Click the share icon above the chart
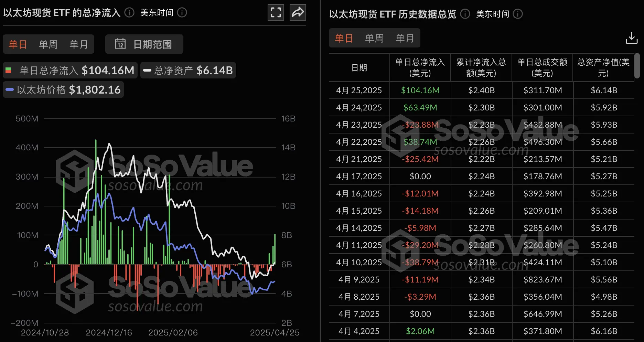 (x=297, y=12)
